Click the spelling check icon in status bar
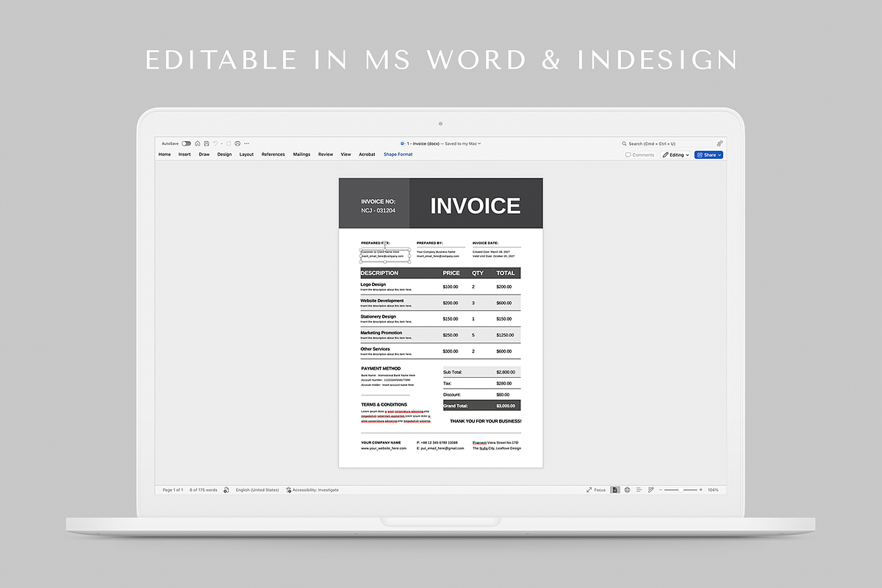Viewport: 882px width, 588px height. [226, 490]
